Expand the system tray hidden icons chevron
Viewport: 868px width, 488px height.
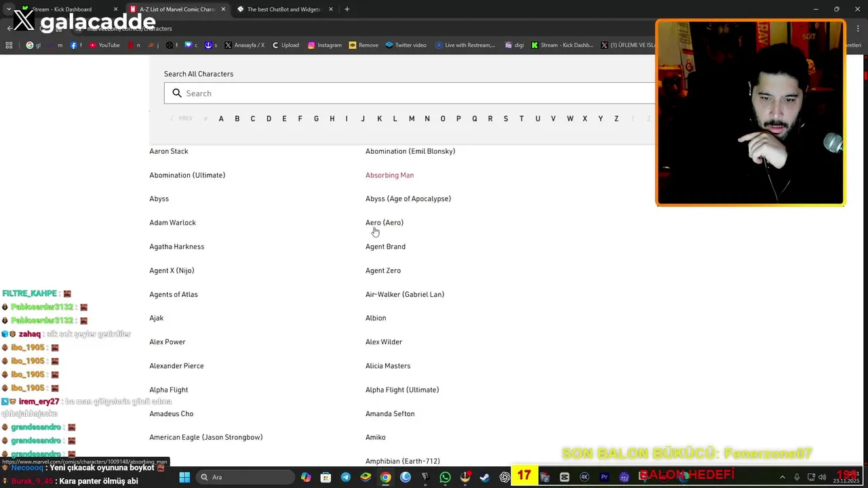click(782, 477)
